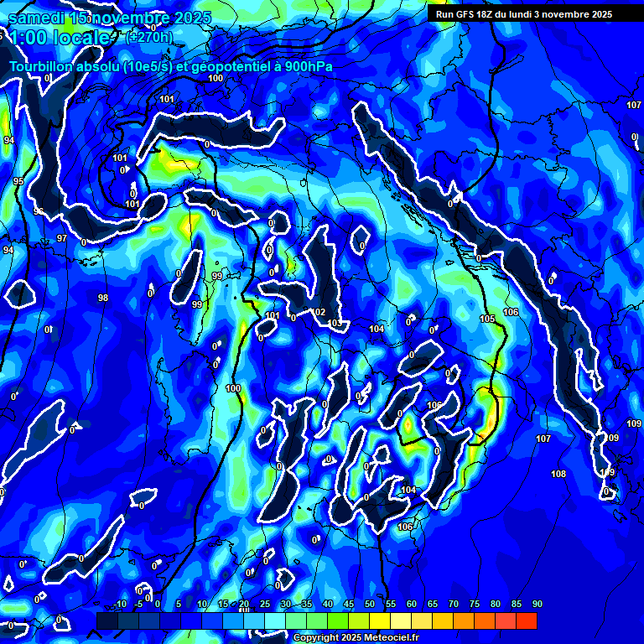Screen dimensions: 644x644
Task: Click the geopotential contour label '98'
Action: click(103, 298)
